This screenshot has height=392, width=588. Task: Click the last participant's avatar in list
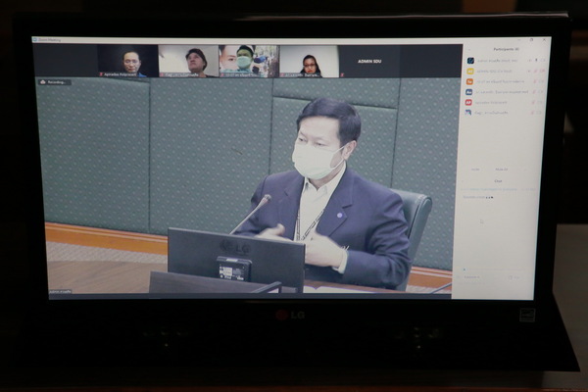point(470,113)
